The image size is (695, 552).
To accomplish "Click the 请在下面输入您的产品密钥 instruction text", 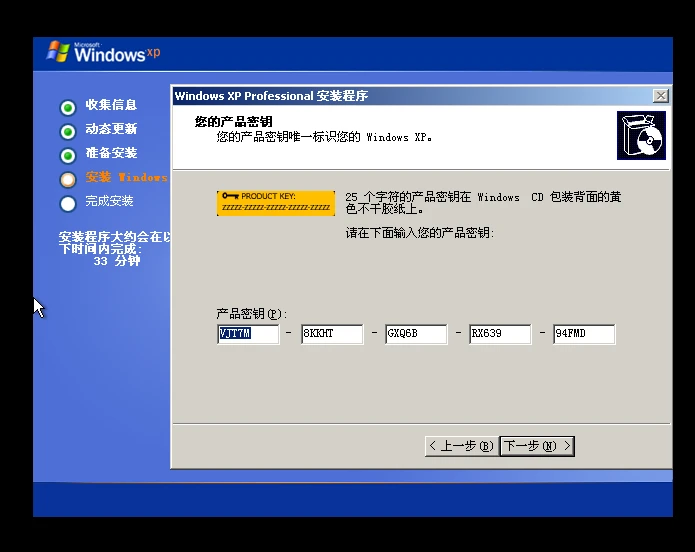I will coord(419,233).
